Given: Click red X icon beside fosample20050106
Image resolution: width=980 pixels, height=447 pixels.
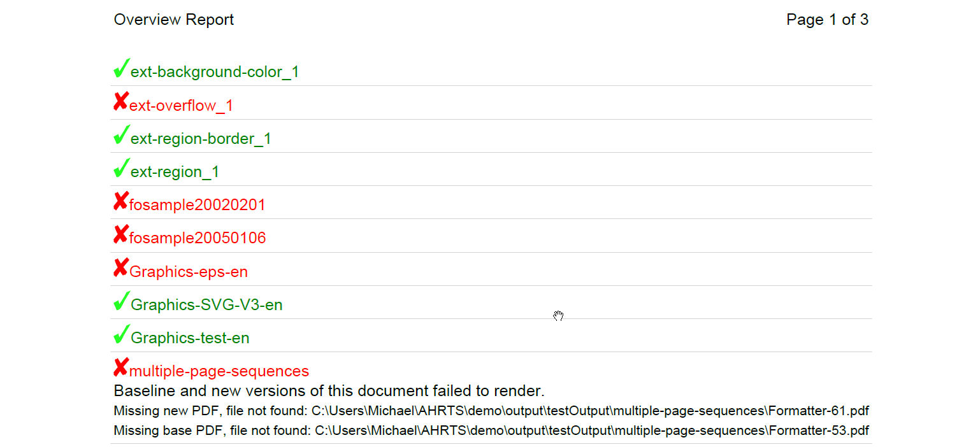Looking at the screenshot, I should 120,235.
